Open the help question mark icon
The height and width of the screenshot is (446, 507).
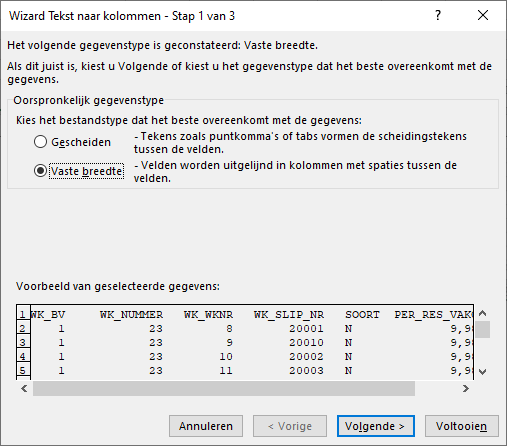click(438, 15)
